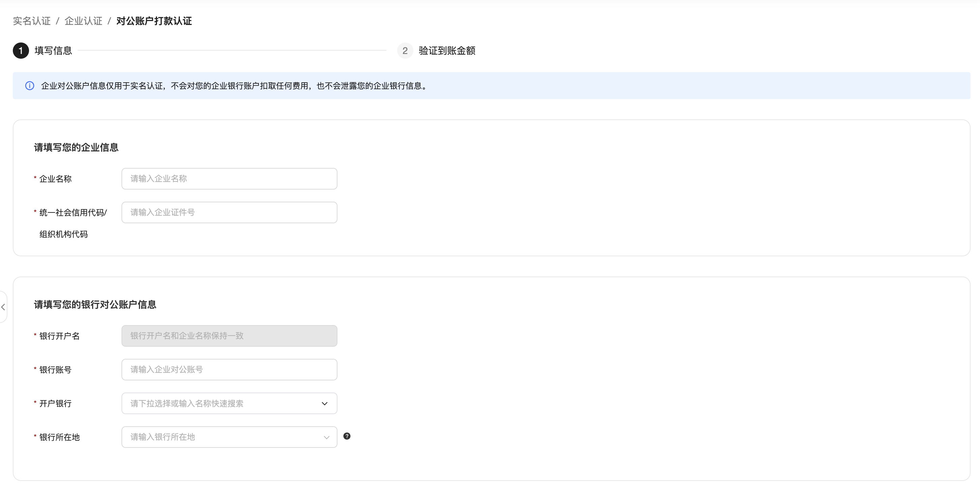This screenshot has height=489, width=980.
Task: Click step 2 circle for 验证到账金额
Action: coord(405,51)
